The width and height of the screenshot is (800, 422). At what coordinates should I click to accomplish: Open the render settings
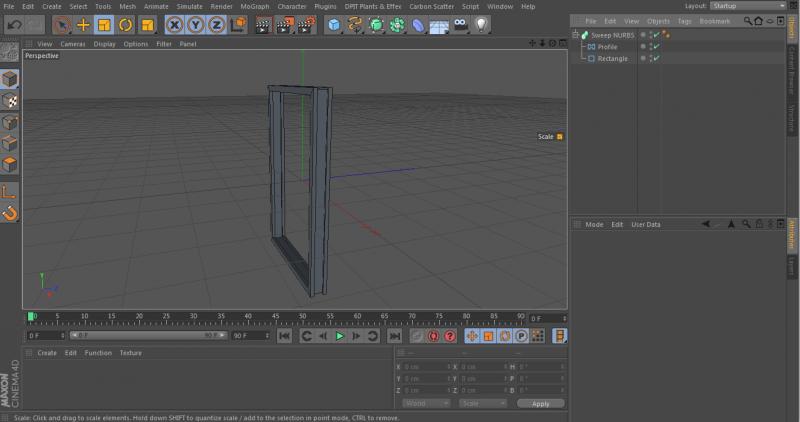point(306,24)
